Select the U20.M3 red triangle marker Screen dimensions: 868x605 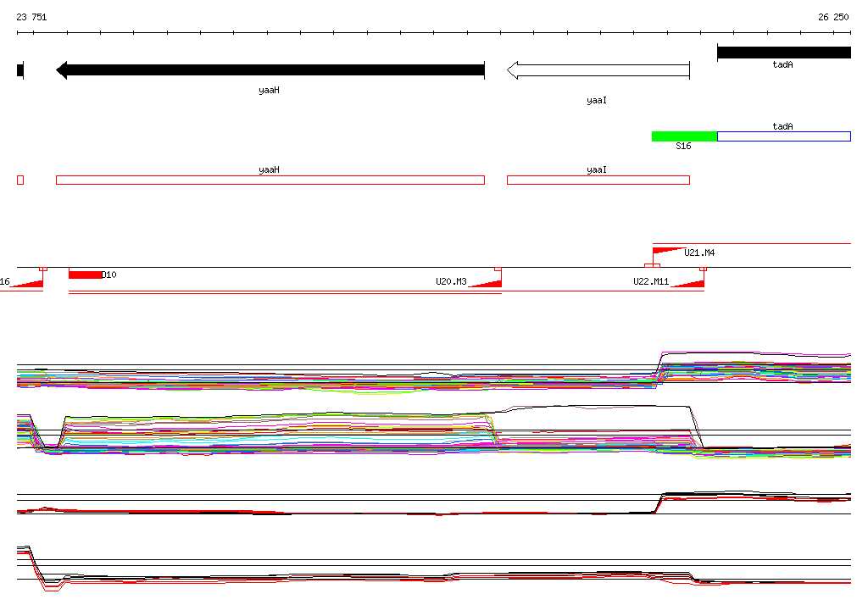click(x=486, y=283)
